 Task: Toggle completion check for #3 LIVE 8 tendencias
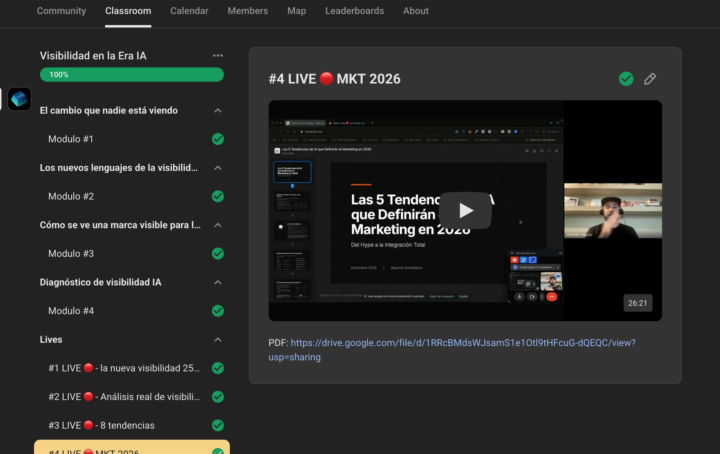pos(218,425)
